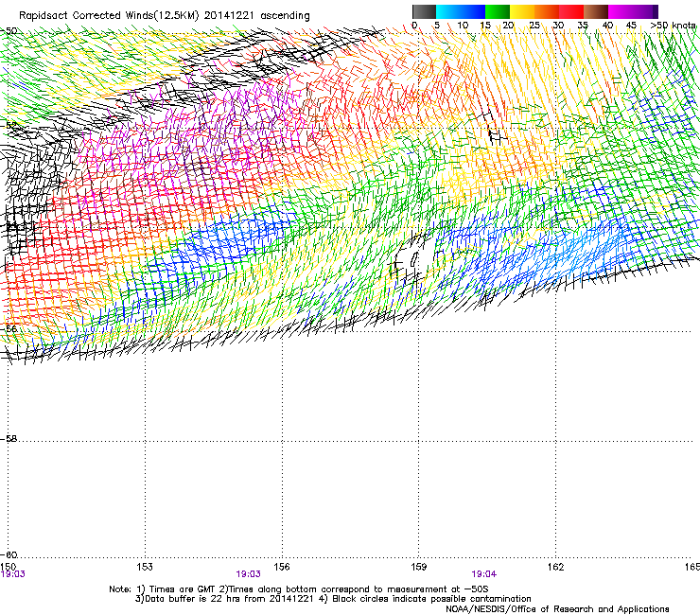The height and width of the screenshot is (615, 700).
Task: Click the '-60' latitude axis label
Action: point(9,555)
